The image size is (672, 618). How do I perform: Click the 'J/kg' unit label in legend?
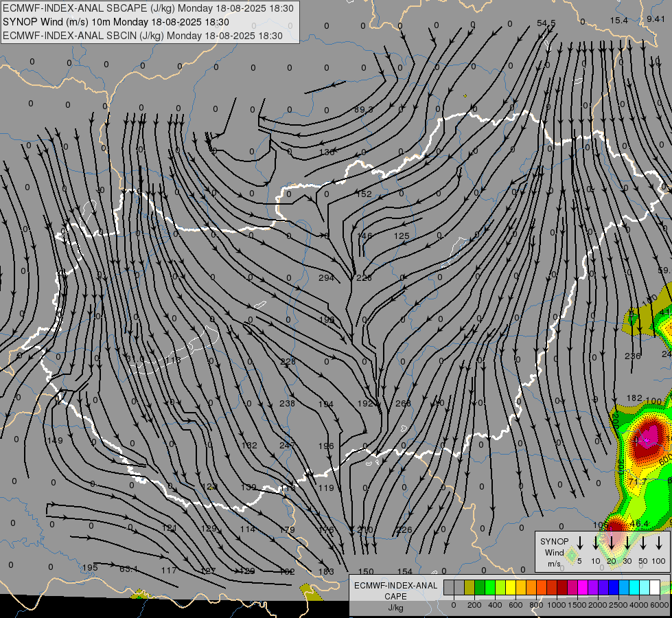(x=395, y=608)
